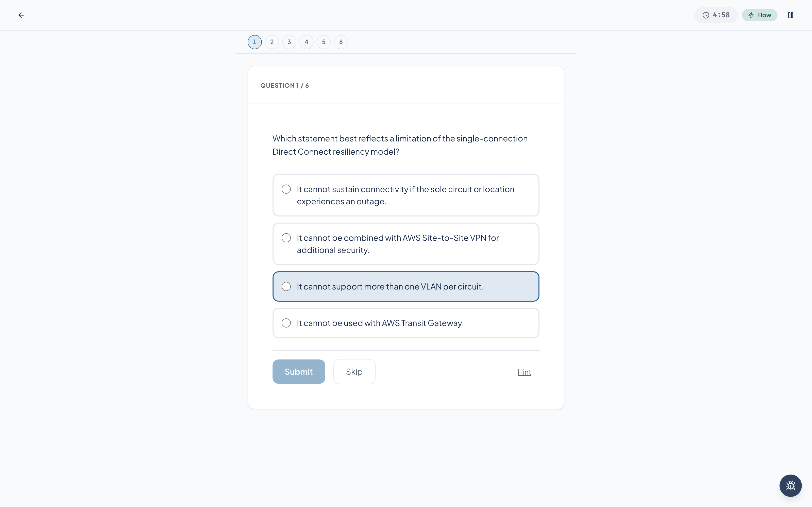This screenshot has height=507, width=812.
Task: Choose the AWS Transit Gateway option
Action: tap(406, 323)
